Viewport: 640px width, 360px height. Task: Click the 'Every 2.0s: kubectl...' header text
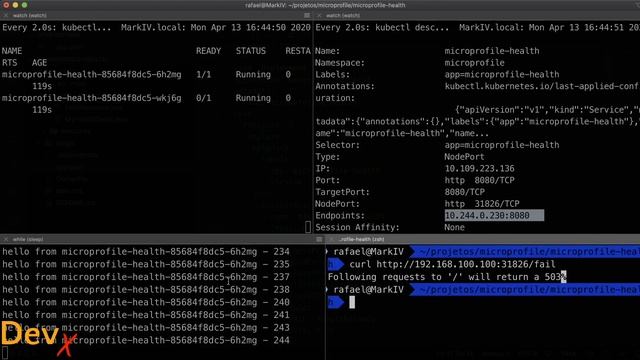(x=57, y=28)
